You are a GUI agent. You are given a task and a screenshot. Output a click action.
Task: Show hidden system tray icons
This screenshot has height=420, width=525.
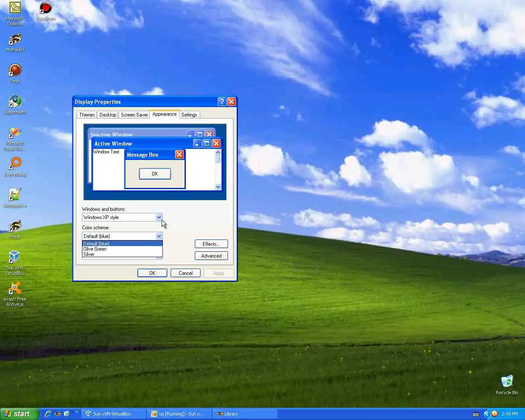pyautogui.click(x=486, y=414)
